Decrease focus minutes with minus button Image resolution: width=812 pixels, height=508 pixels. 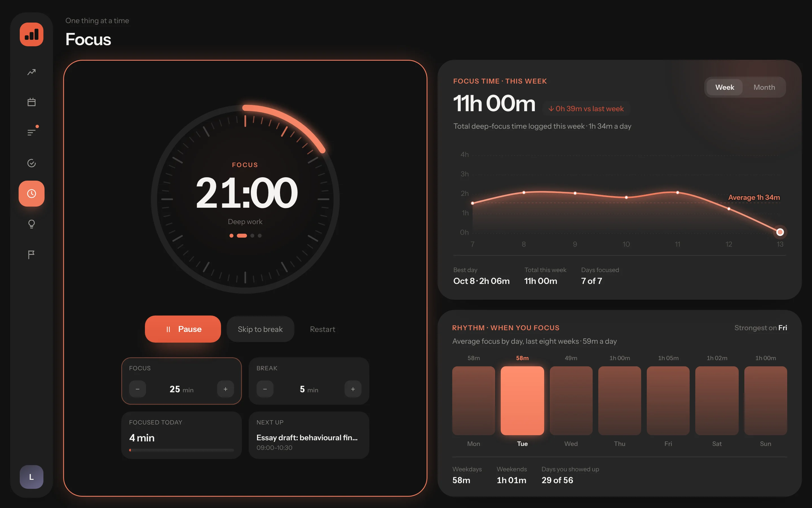[x=138, y=389]
